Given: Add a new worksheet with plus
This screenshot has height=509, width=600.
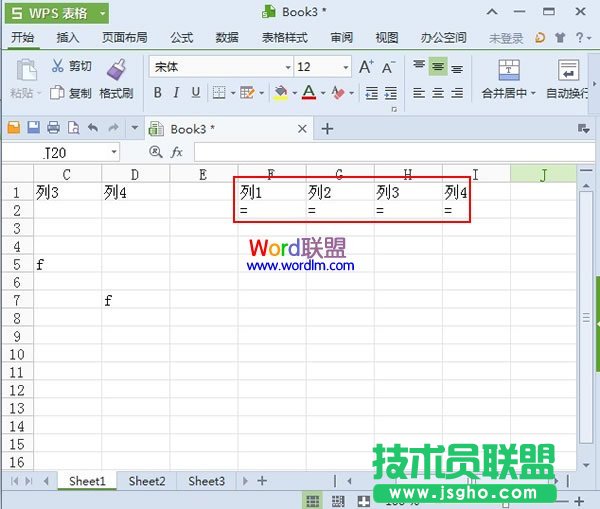Looking at the screenshot, I should (262, 481).
